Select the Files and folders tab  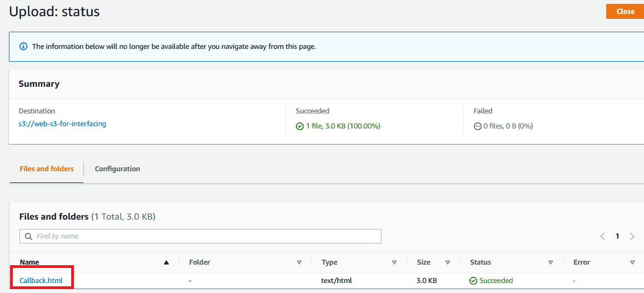click(47, 169)
